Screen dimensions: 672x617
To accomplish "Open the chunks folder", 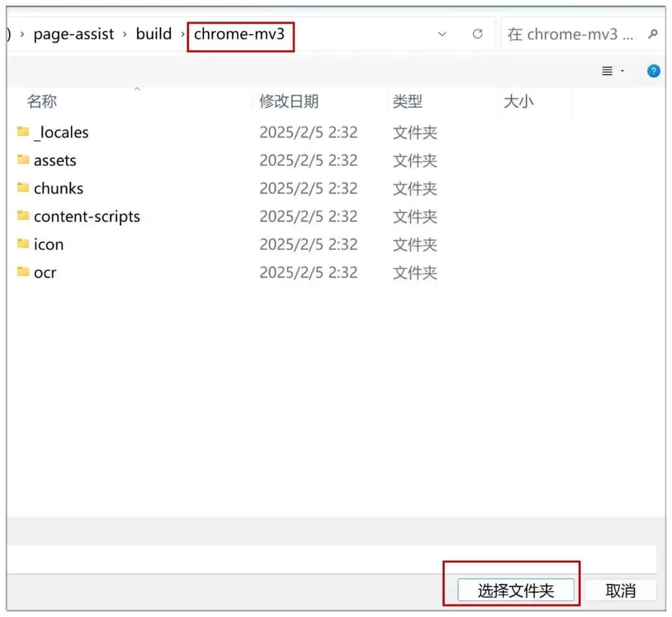I will pos(58,188).
